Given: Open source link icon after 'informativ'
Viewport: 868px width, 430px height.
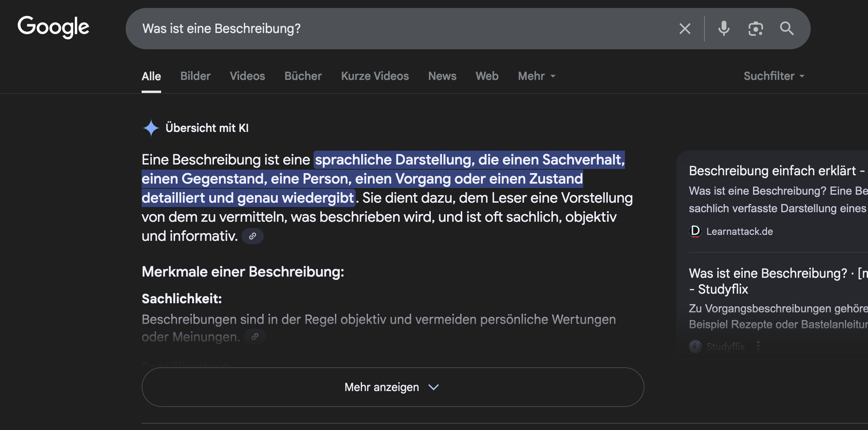Looking at the screenshot, I should pos(252,236).
